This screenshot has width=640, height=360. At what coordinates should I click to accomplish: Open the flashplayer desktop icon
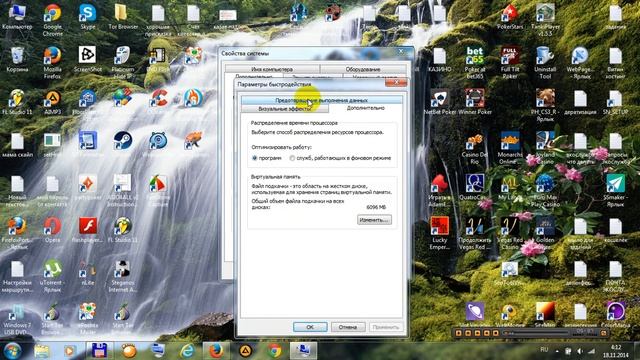pyautogui.click(x=87, y=230)
